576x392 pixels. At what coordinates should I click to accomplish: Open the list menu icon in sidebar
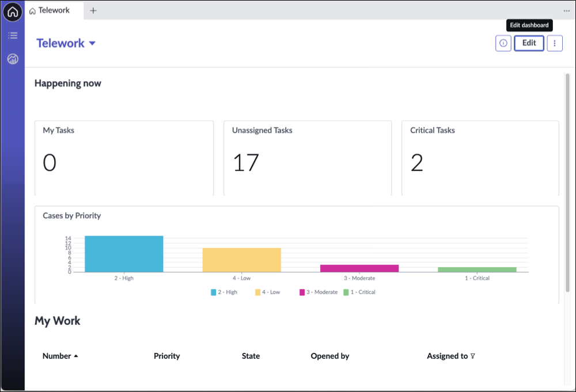[x=13, y=36]
